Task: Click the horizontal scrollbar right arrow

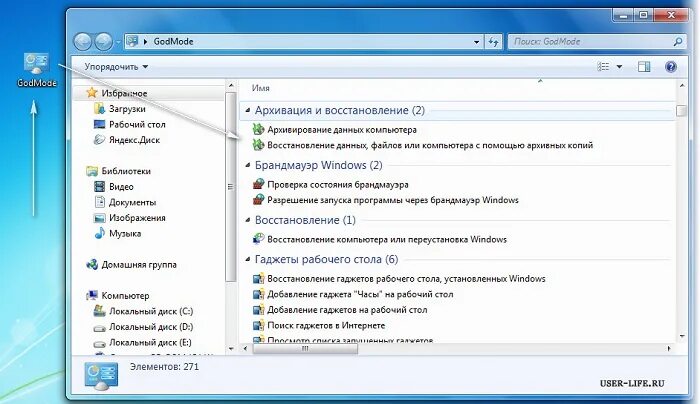Action: [x=669, y=349]
